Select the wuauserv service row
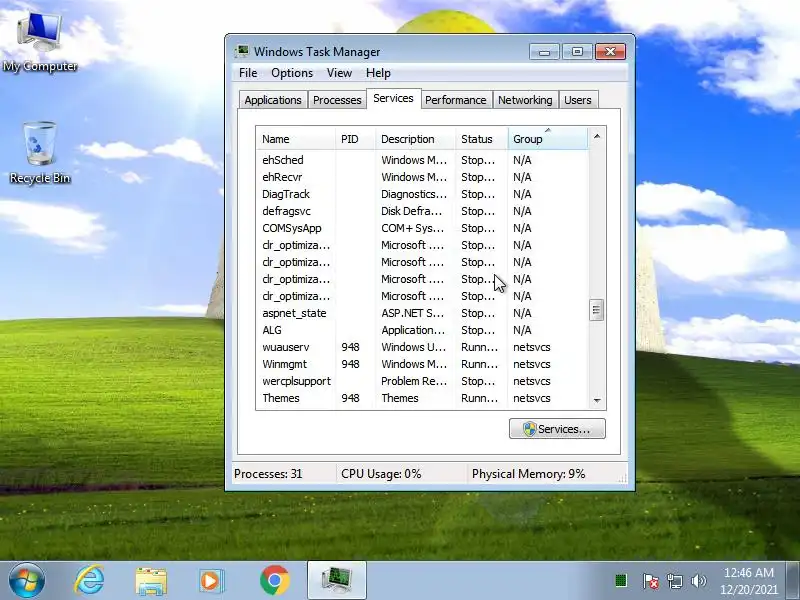Image resolution: width=800 pixels, height=600 pixels. 422,347
